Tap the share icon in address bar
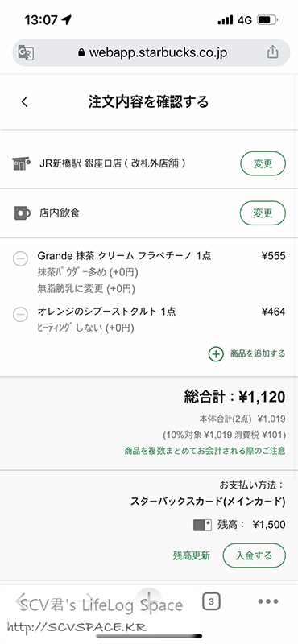Viewport: 298px width, 644px height. pyautogui.click(x=272, y=52)
